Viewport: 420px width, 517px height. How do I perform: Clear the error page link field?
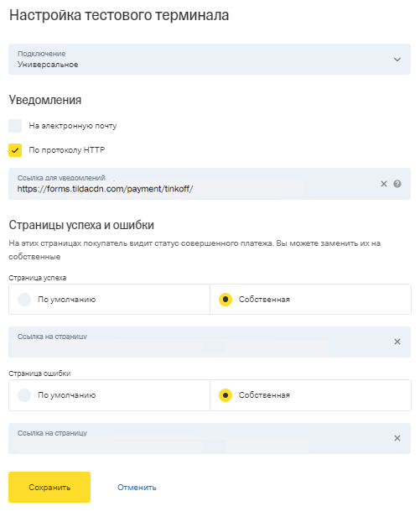tap(397, 438)
